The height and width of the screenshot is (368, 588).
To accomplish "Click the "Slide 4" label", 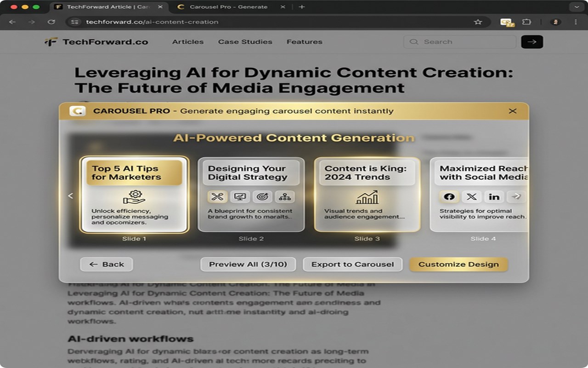I will click(483, 239).
